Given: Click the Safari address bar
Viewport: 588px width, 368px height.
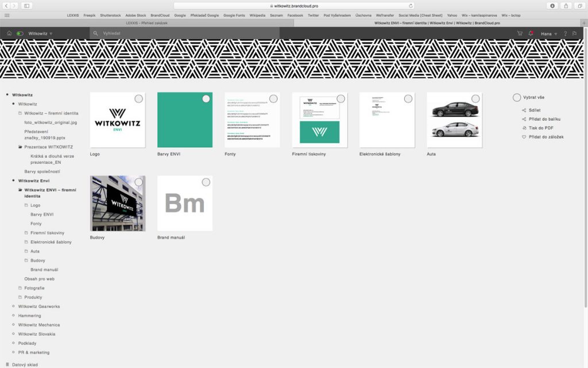Looking at the screenshot, I should pyautogui.click(x=294, y=6).
